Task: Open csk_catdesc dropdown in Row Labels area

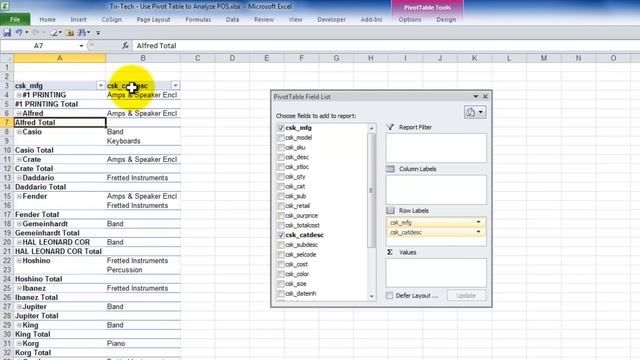Action: coord(478,232)
